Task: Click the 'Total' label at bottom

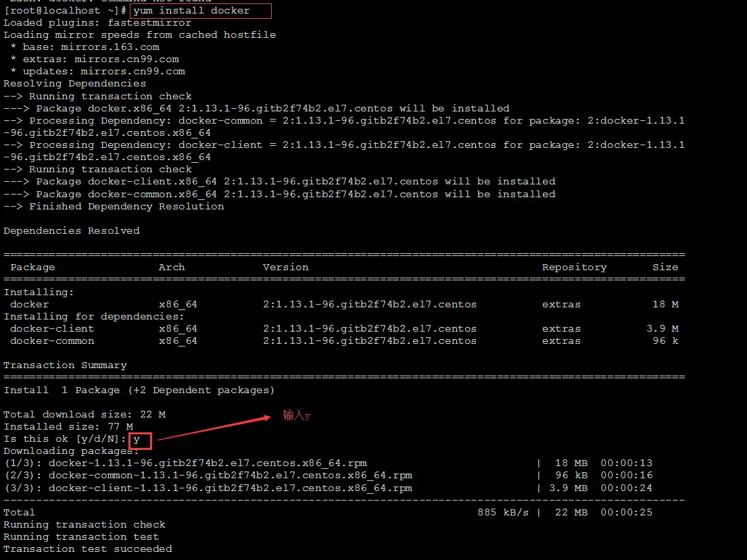Action: (x=19, y=513)
